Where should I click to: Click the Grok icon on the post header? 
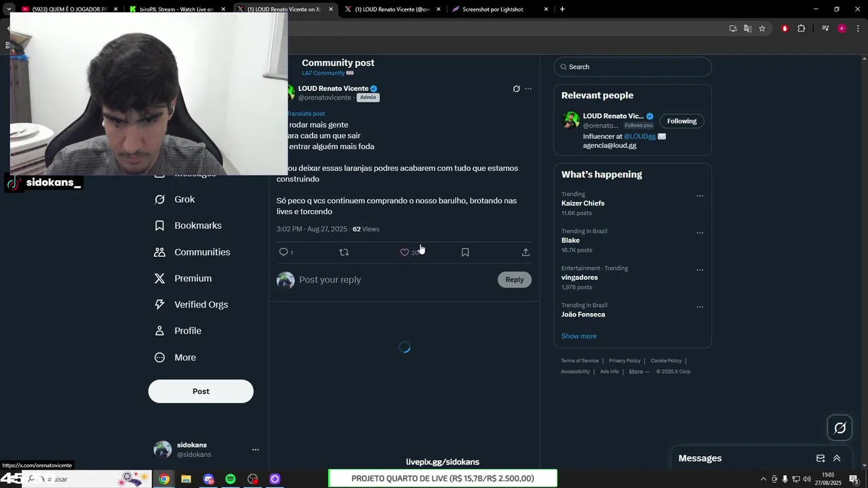(516, 89)
